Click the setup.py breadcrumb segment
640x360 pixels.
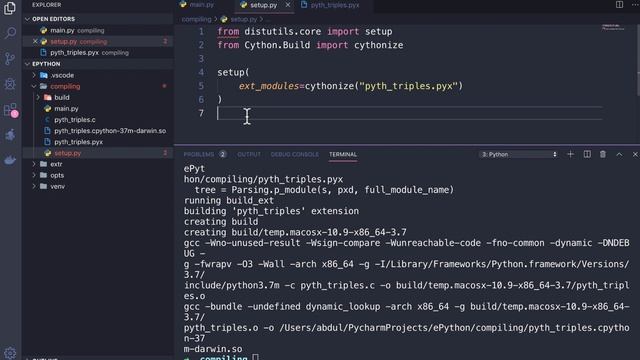point(244,19)
